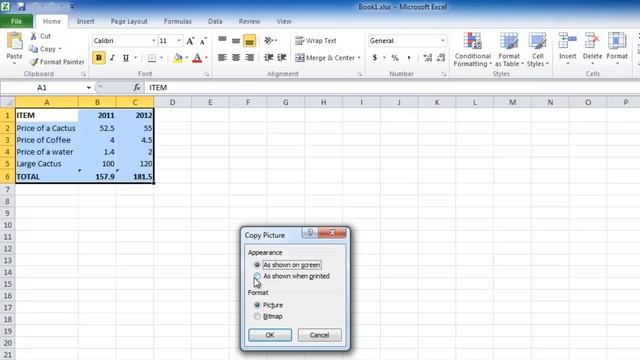Click the Orientation text angle icon
The image size is (640, 360).
(x=269, y=40)
